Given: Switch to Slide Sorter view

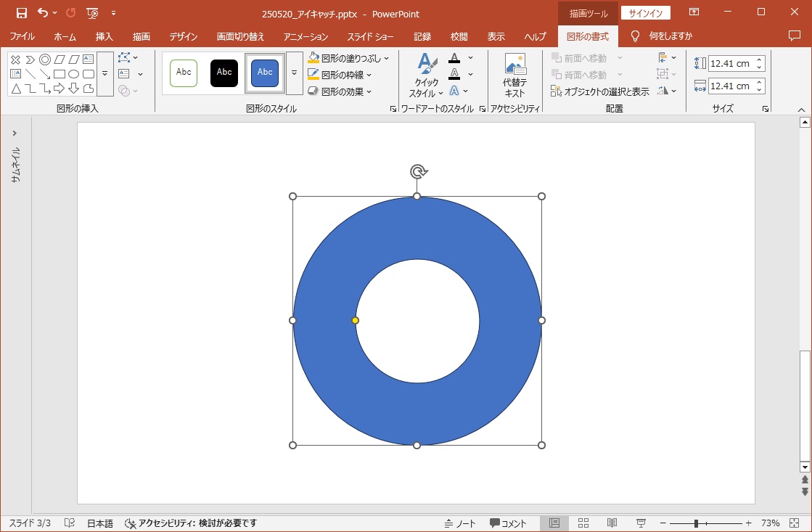Looking at the screenshot, I should (x=583, y=523).
